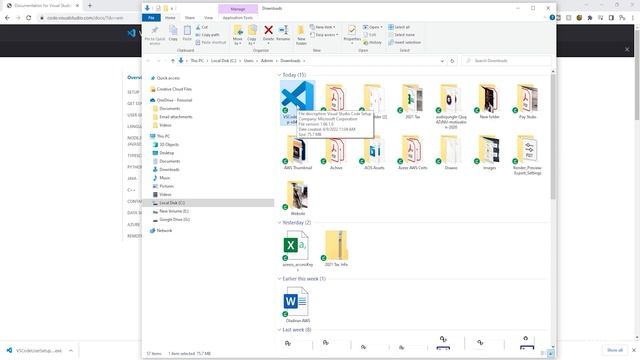Click the Explorer vertical scrollbar
This screenshot has height=360, width=640.
553,137
